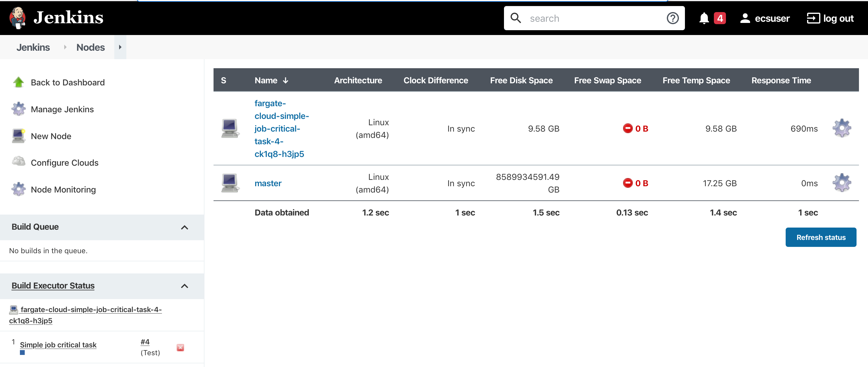This screenshot has height=367, width=868.
Task: Collapse the Build Queue section
Action: point(185,227)
